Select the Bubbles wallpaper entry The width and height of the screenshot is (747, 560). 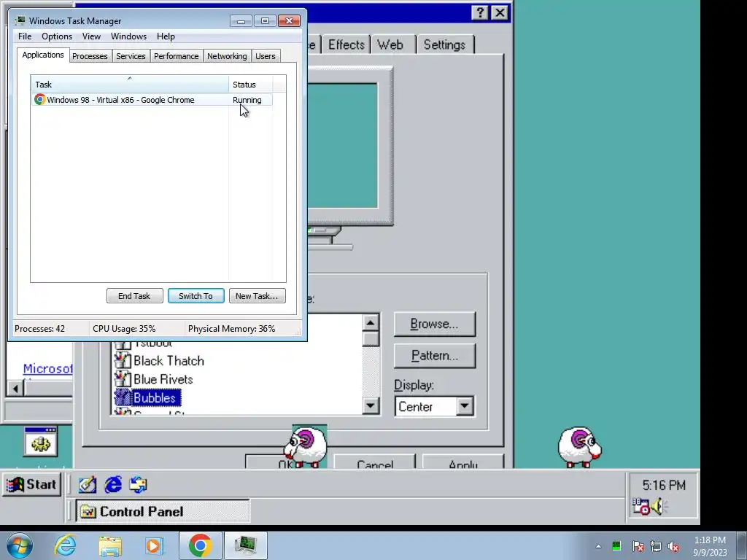[x=155, y=397]
